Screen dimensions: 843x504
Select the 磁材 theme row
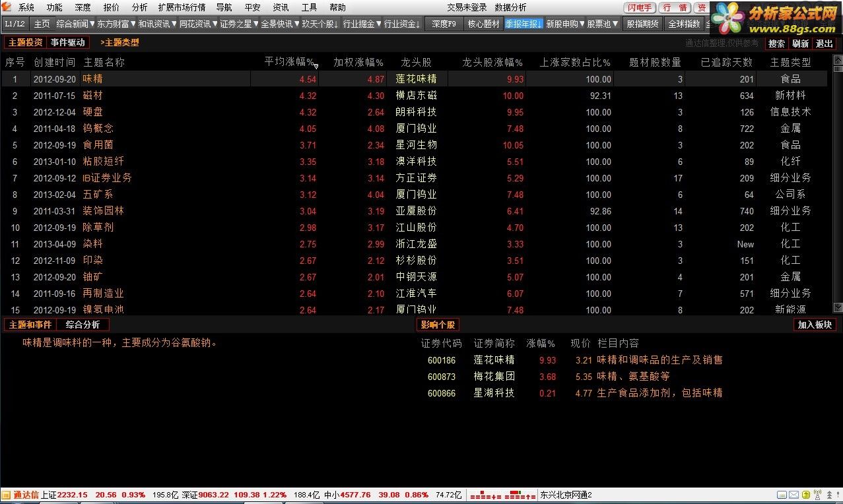414,96
